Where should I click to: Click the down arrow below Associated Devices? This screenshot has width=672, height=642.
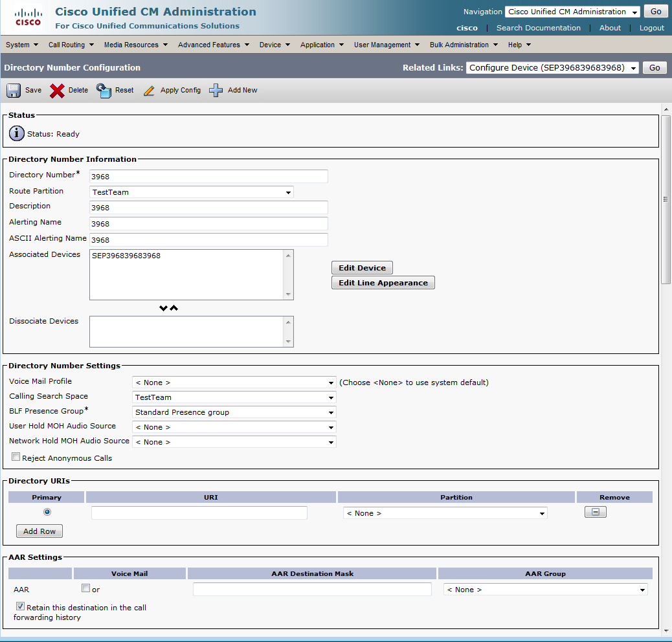click(164, 308)
